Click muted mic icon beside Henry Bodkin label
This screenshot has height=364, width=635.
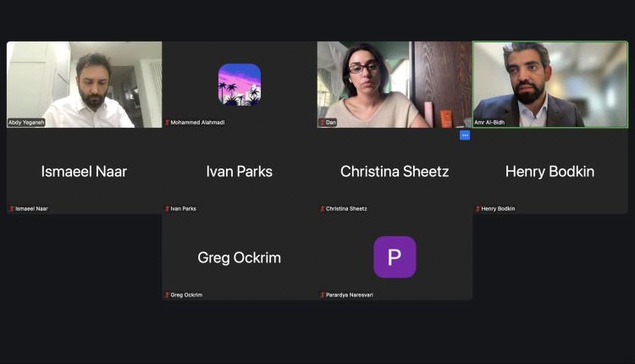[478, 208]
